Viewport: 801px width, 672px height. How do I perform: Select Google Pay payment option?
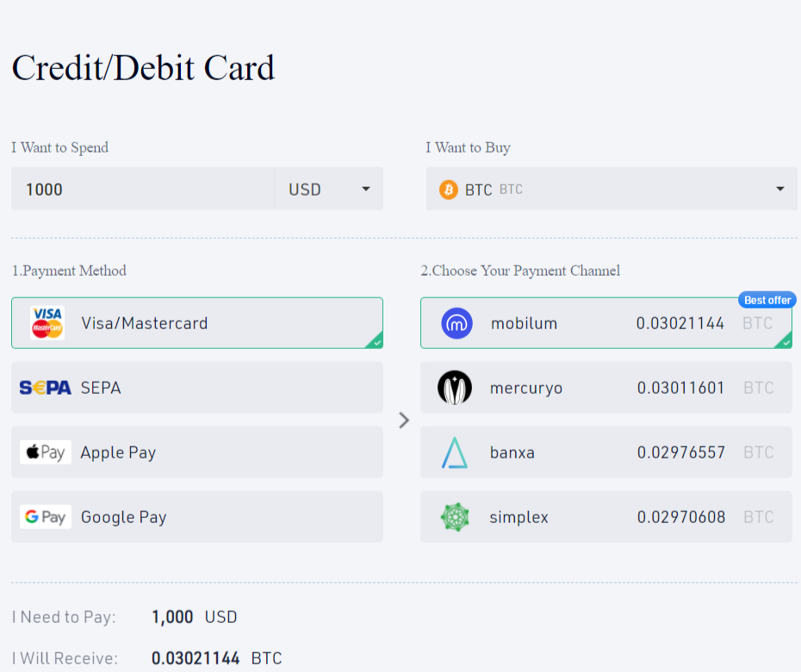[x=196, y=517]
